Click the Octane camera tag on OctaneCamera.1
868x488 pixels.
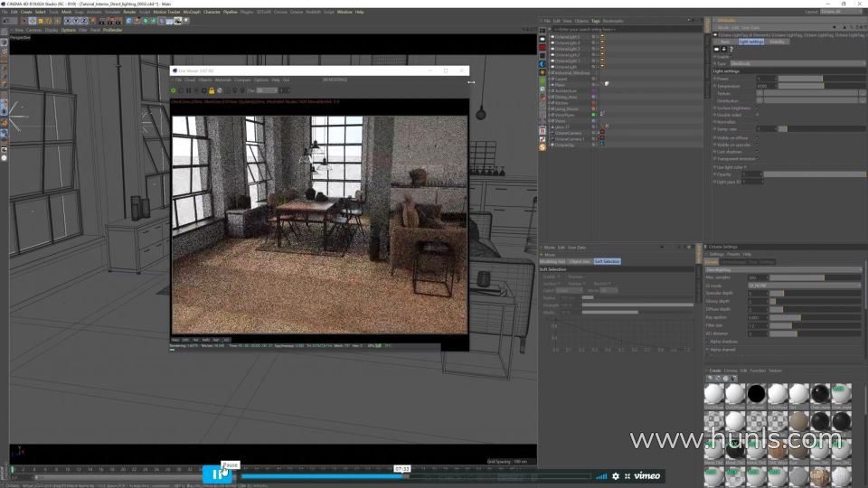(x=602, y=139)
